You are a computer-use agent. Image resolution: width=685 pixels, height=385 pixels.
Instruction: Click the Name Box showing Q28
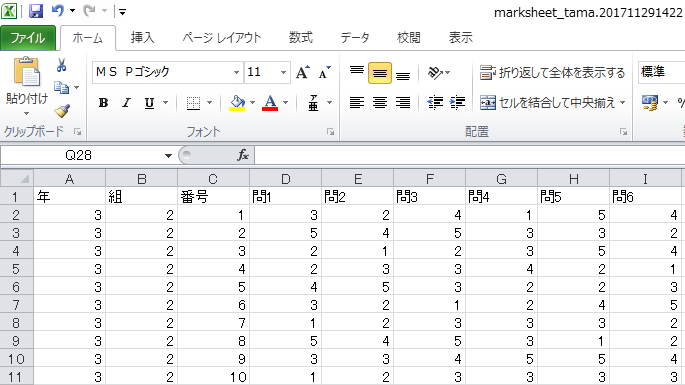point(79,156)
